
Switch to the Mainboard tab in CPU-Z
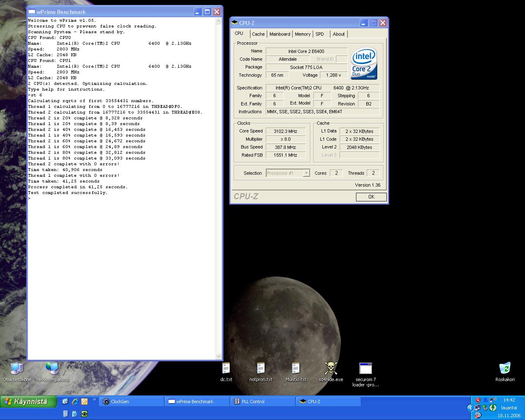point(280,34)
